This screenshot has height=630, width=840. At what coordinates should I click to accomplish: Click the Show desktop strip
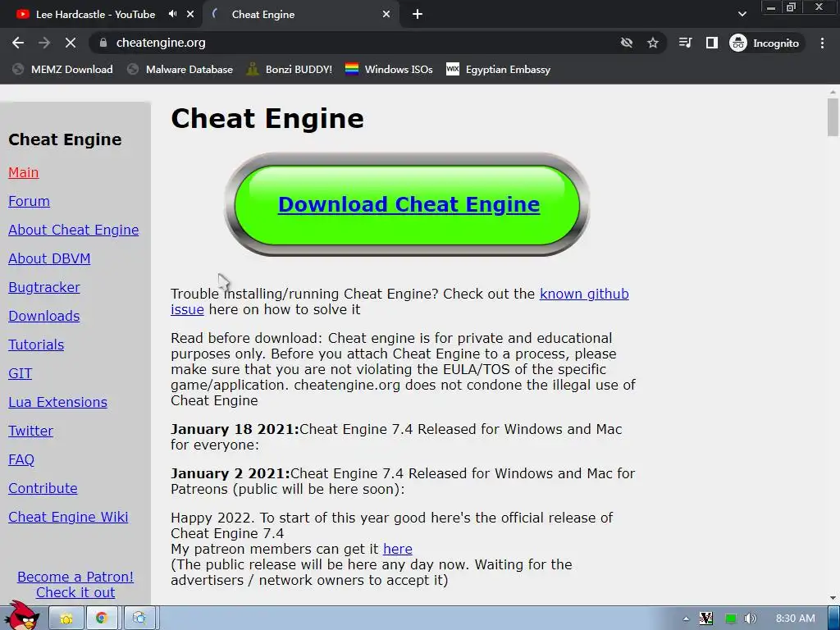click(834, 619)
